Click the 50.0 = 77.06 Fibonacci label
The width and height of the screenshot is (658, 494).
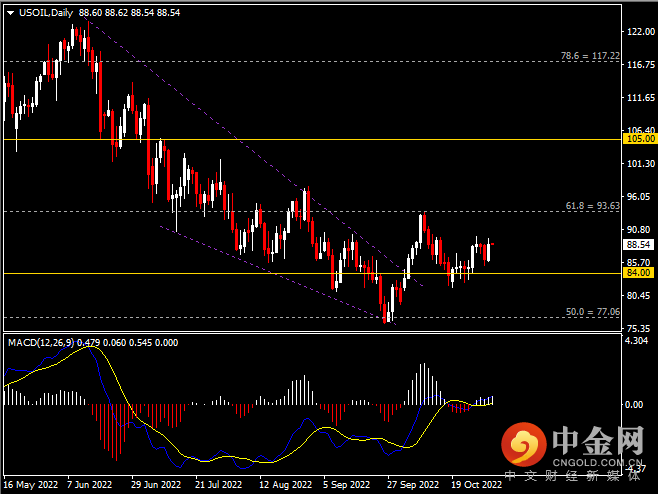coord(593,312)
